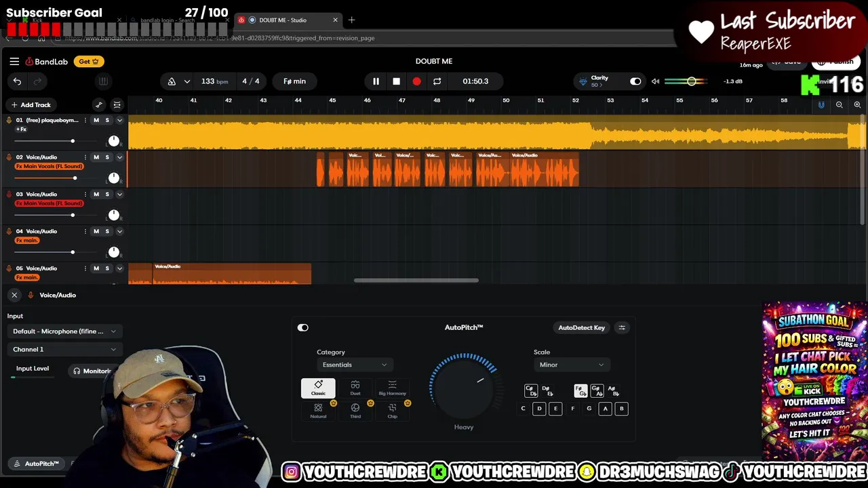Toggle the D note key in AutoPitch

539,409
